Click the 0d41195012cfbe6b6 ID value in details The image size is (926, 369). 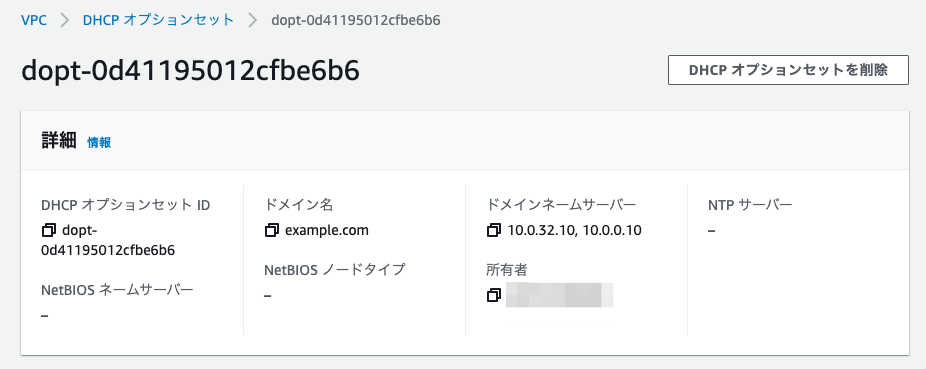[x=108, y=250]
